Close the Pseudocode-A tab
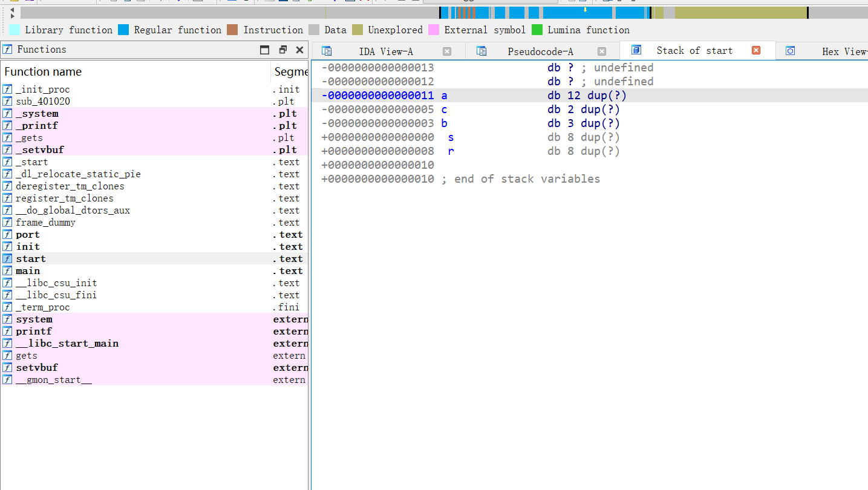Viewport: 868px width, 490px height. pyautogui.click(x=602, y=51)
